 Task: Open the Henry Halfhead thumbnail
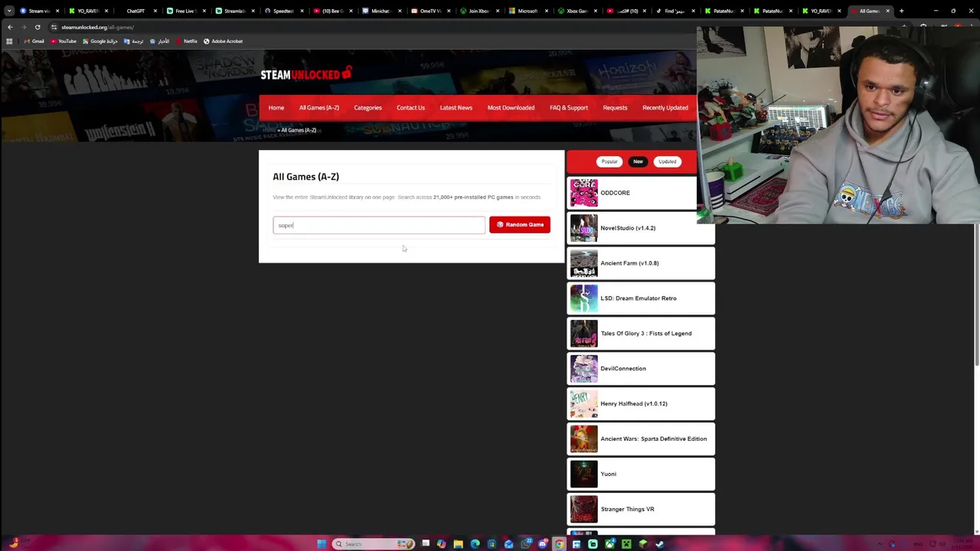click(583, 404)
